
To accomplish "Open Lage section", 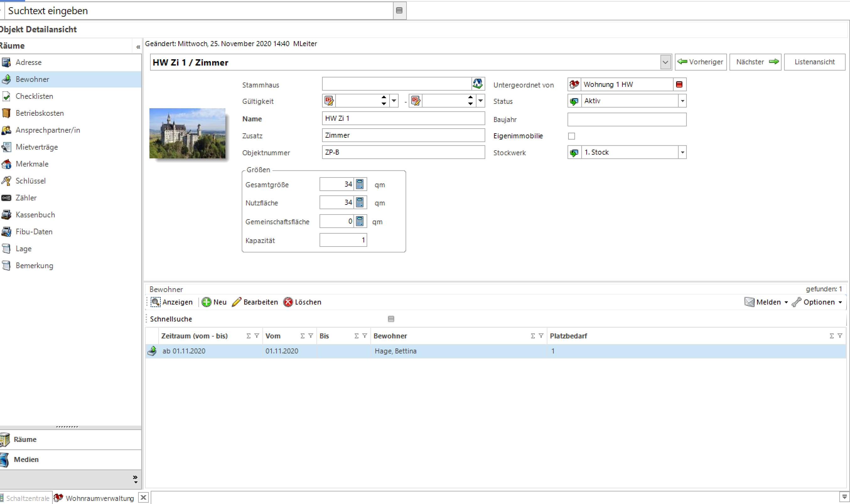I will (x=70, y=249).
